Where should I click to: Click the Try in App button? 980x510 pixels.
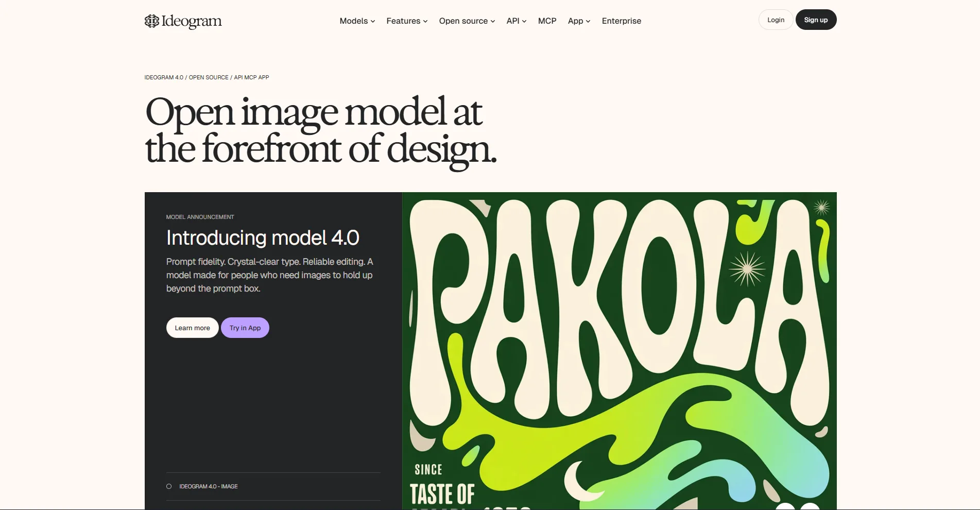tap(245, 328)
